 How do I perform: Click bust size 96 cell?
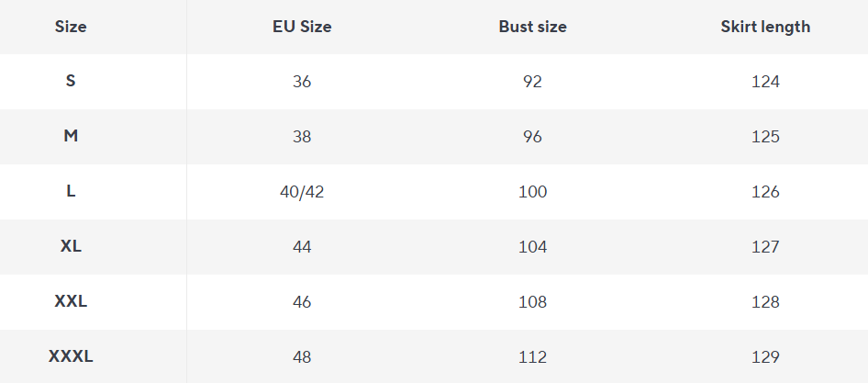tap(532, 137)
